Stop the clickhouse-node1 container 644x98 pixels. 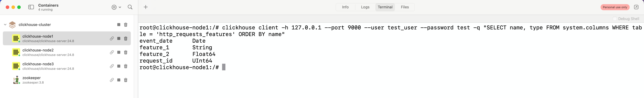click(119, 38)
